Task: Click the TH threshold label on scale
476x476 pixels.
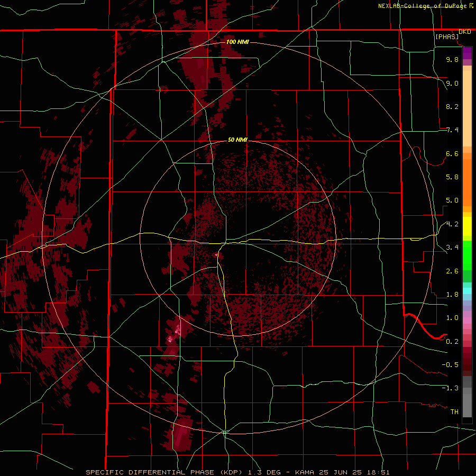Action: 454,412
